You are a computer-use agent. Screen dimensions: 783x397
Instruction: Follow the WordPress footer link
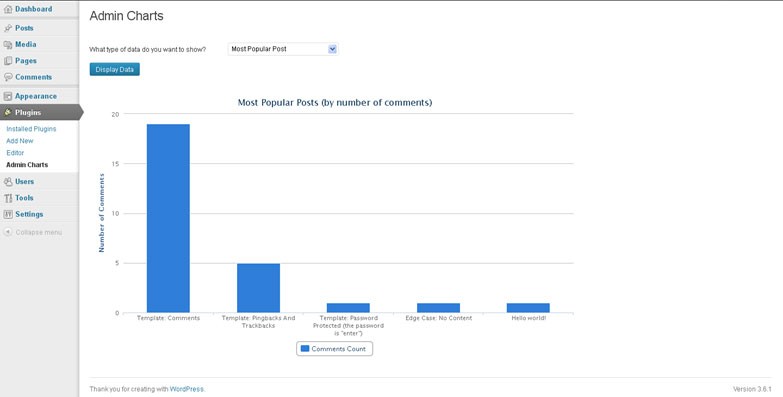(x=187, y=389)
